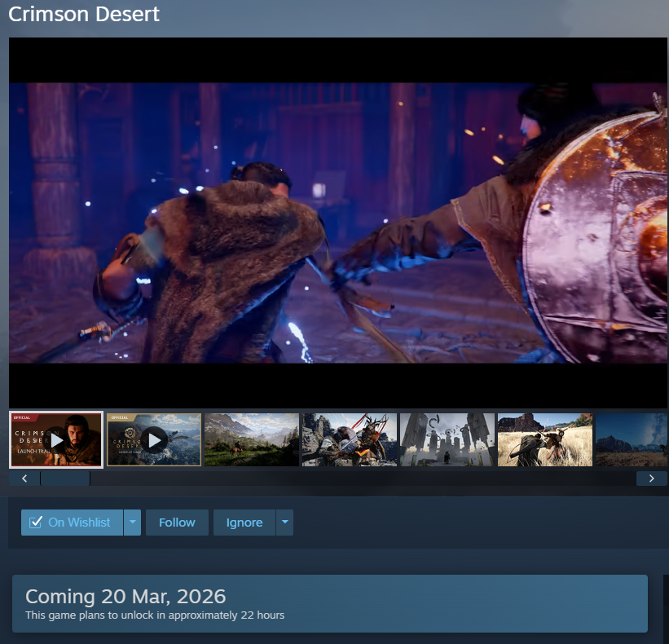Click the left arrow of thumbnail strip
The width and height of the screenshot is (669, 644).
(24, 479)
